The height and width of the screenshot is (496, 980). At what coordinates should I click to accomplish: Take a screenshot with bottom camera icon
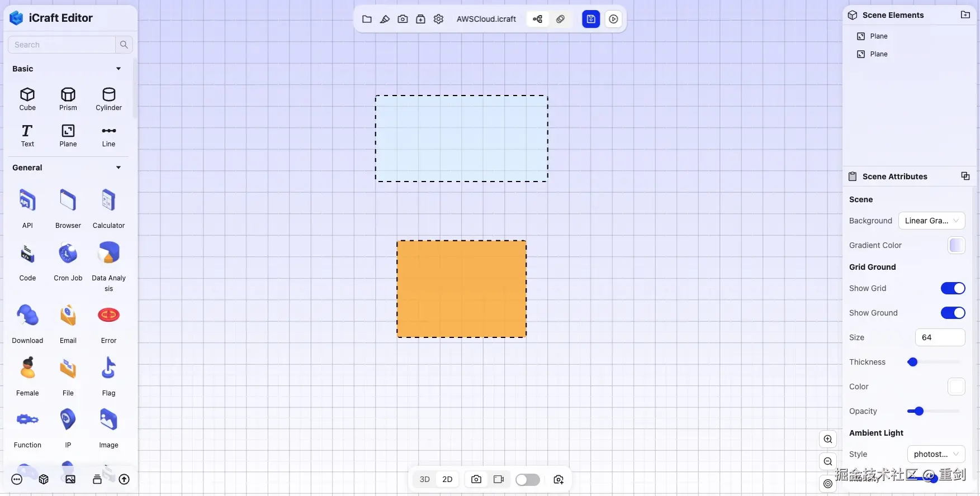point(476,479)
